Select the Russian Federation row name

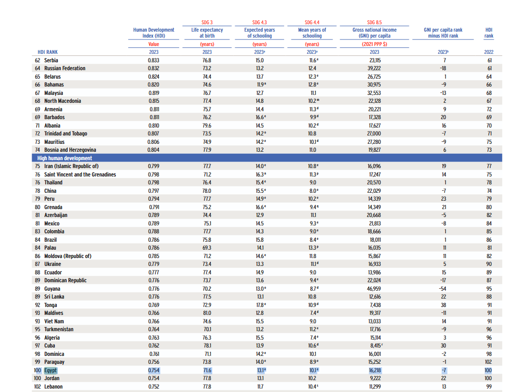(64, 68)
